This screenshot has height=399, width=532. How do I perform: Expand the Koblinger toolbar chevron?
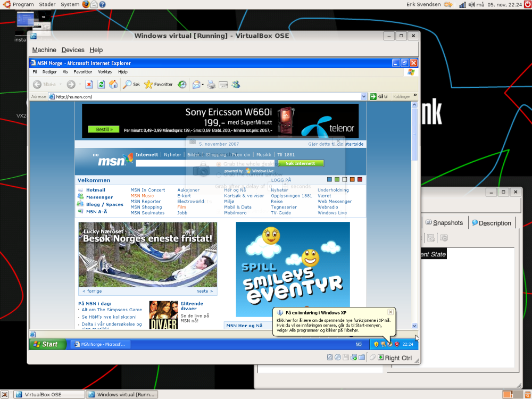click(415, 95)
